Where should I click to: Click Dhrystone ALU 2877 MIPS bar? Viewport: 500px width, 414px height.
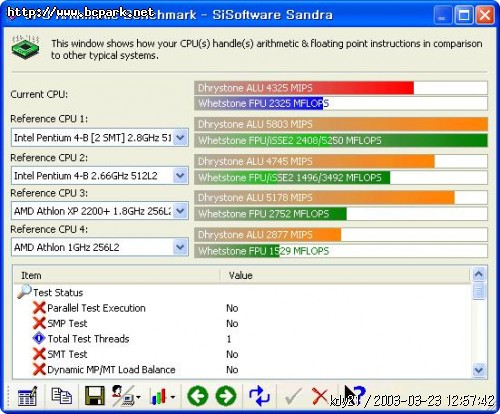(268, 235)
